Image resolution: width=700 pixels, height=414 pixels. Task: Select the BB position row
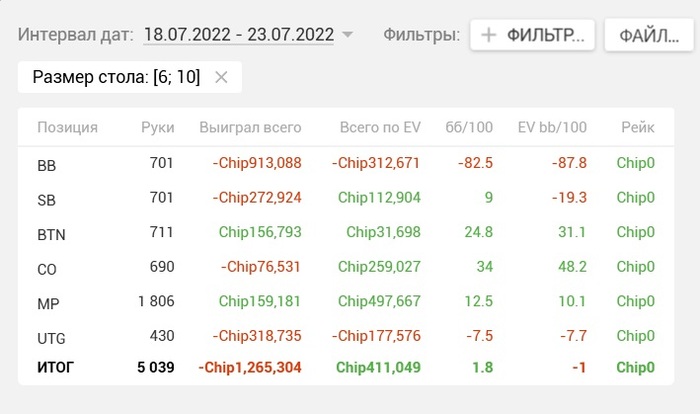click(x=346, y=163)
